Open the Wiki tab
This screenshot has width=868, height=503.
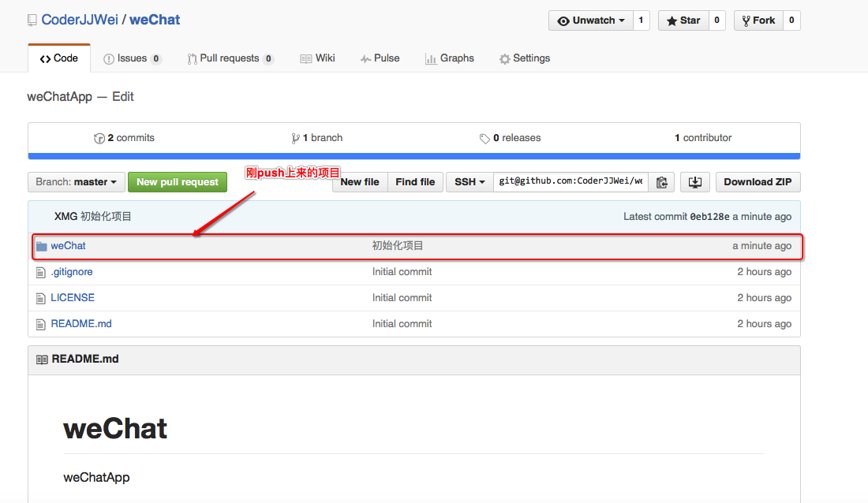coord(318,58)
